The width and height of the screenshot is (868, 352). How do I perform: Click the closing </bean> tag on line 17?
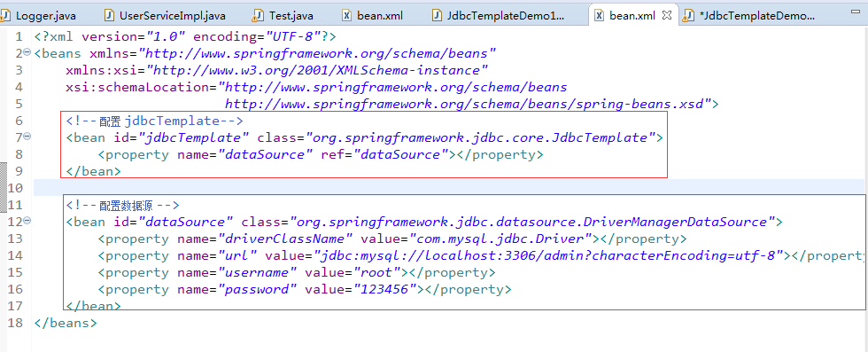(93, 306)
